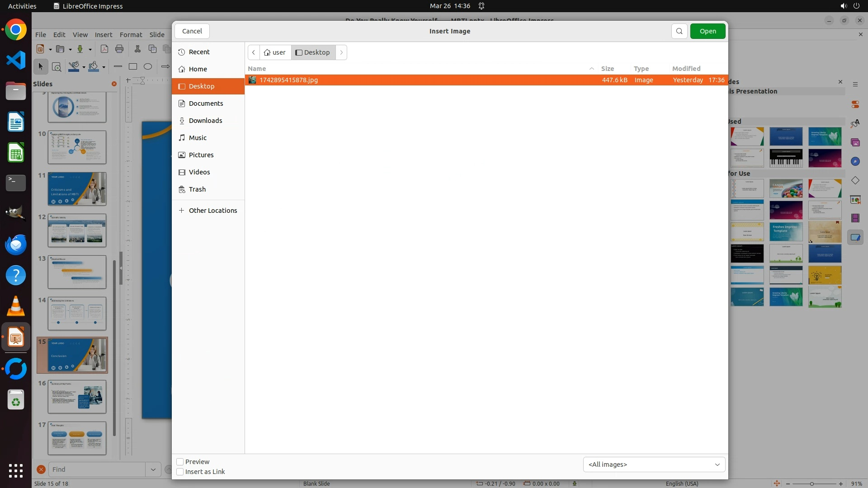
Task: Open the Downloads folder in sidebar
Action: [x=205, y=121]
